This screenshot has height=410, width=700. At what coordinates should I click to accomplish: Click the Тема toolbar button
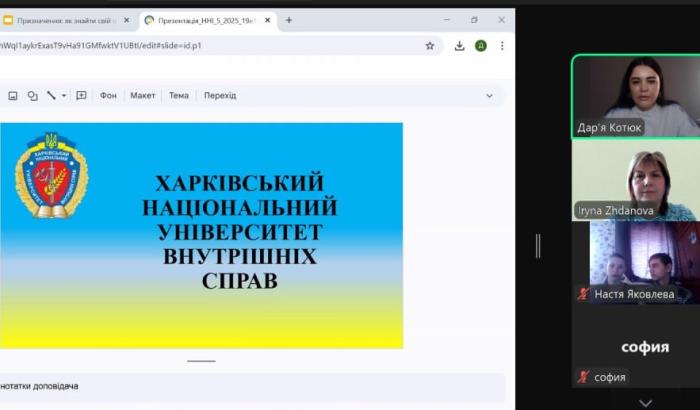[x=178, y=96]
